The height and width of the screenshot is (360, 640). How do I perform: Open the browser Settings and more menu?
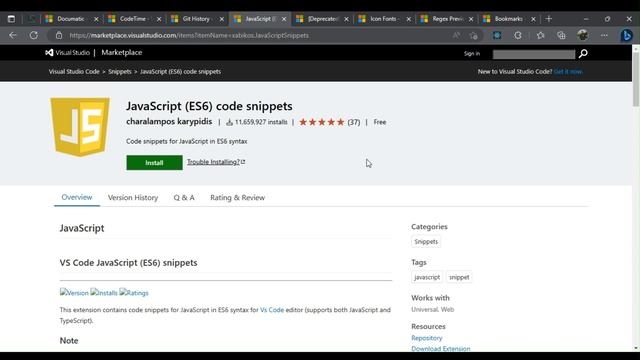(x=604, y=36)
